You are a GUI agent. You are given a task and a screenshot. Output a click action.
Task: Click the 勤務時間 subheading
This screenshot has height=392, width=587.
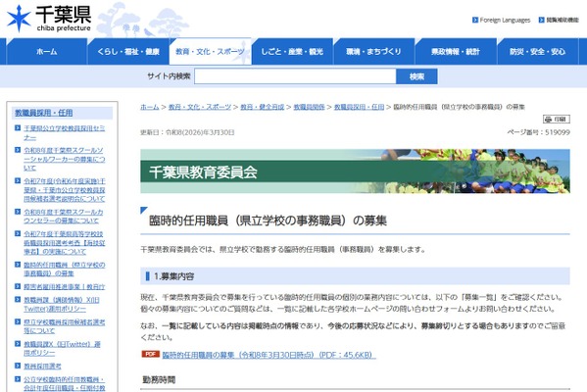pyautogui.click(x=159, y=380)
